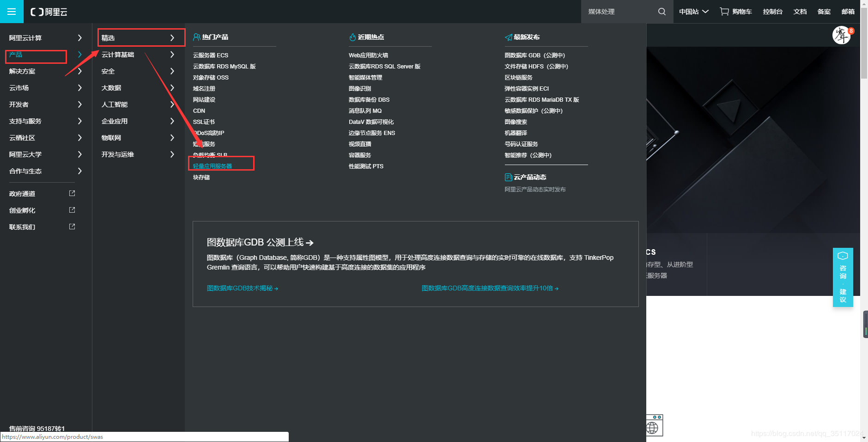This screenshot has height=442, width=868.
Task: Open the 购物车 shopping cart icon
Action: [723, 12]
